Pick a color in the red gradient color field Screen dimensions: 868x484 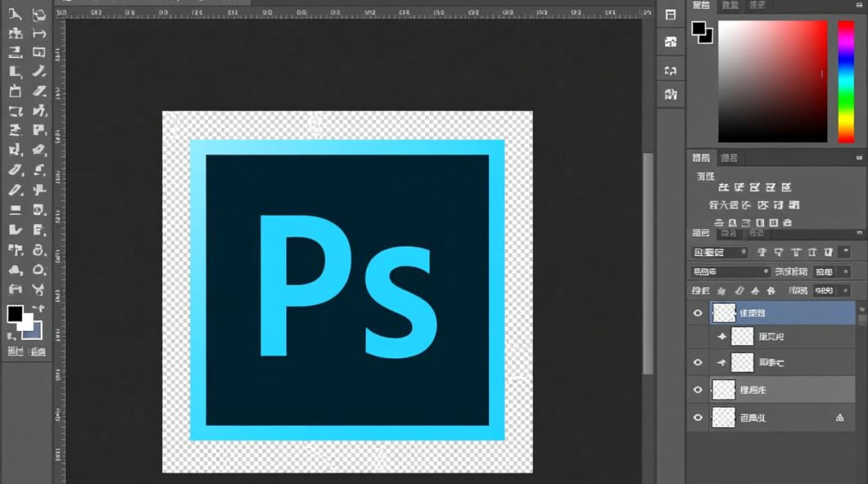(x=773, y=81)
